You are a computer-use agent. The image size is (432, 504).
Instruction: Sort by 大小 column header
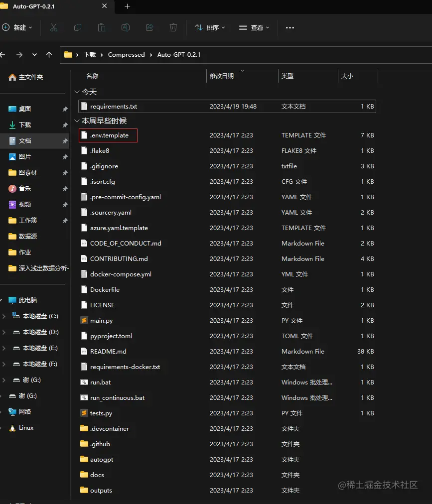(347, 76)
